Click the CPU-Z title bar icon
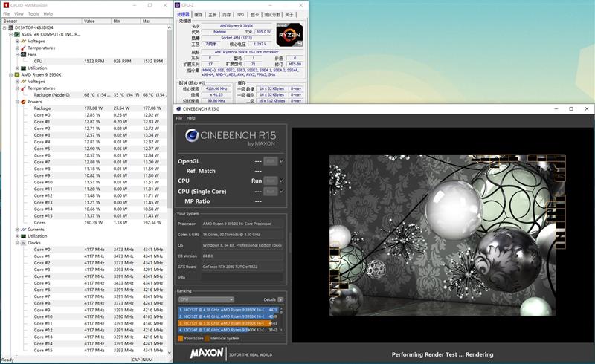The width and height of the screenshot is (595, 364). pos(178,5)
